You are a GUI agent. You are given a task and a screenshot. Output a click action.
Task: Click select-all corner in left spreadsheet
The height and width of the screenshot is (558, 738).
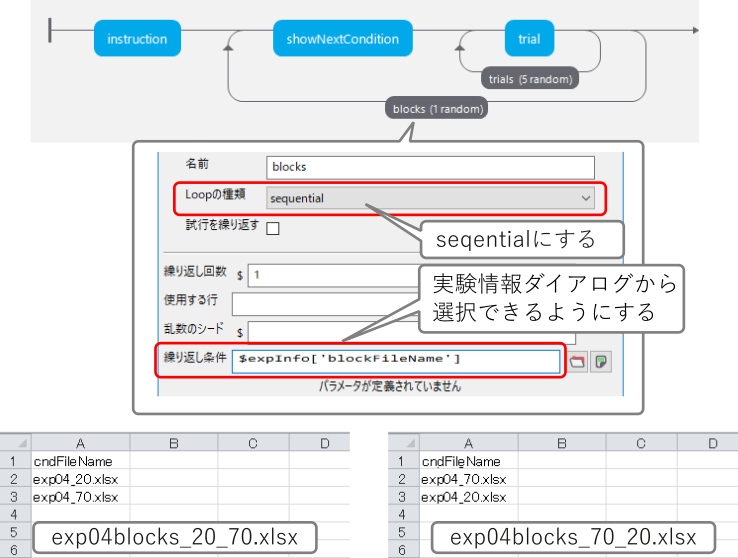(x=16, y=443)
